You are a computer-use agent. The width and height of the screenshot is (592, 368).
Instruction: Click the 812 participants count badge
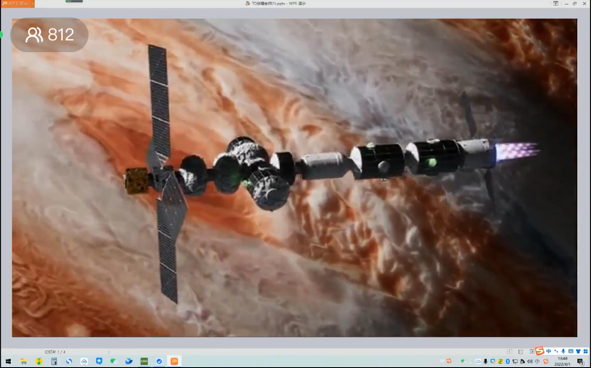click(49, 35)
